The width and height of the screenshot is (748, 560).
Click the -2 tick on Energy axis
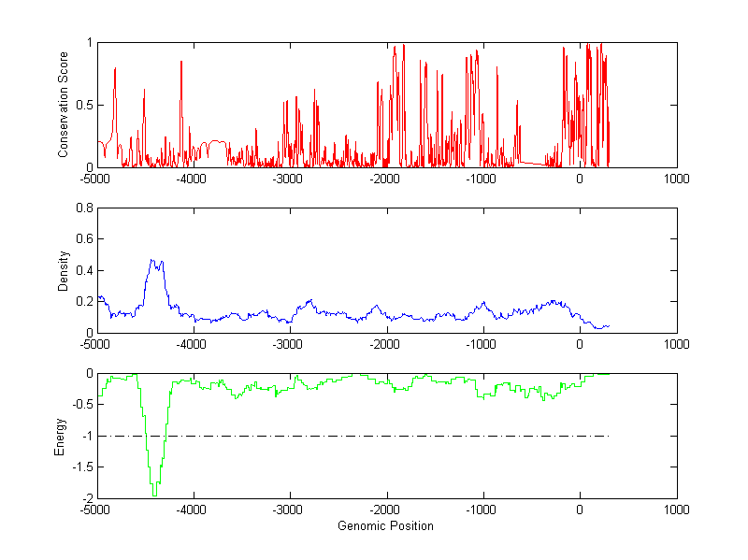coord(86,497)
